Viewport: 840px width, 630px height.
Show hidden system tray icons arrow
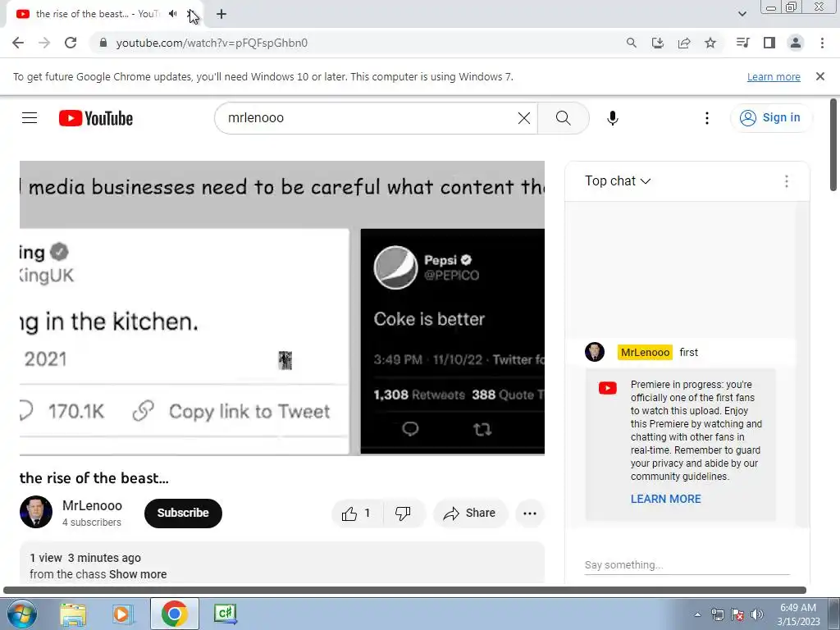697,614
